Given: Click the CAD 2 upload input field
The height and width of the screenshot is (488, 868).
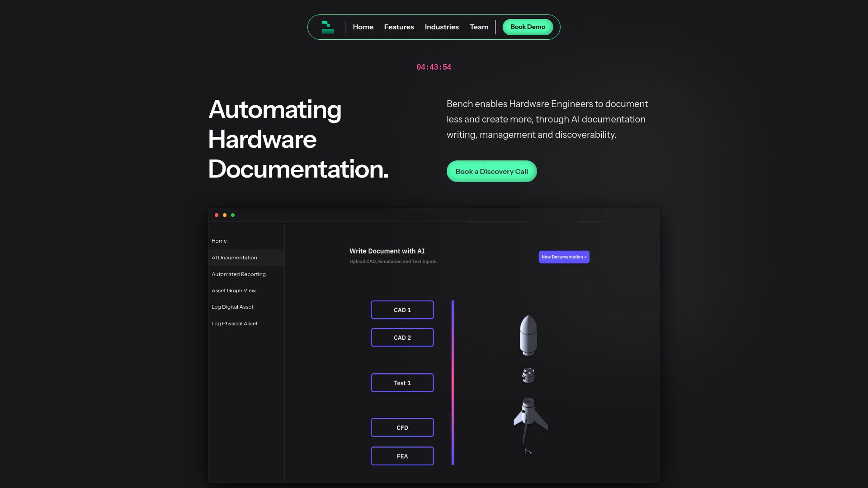Looking at the screenshot, I should [402, 337].
